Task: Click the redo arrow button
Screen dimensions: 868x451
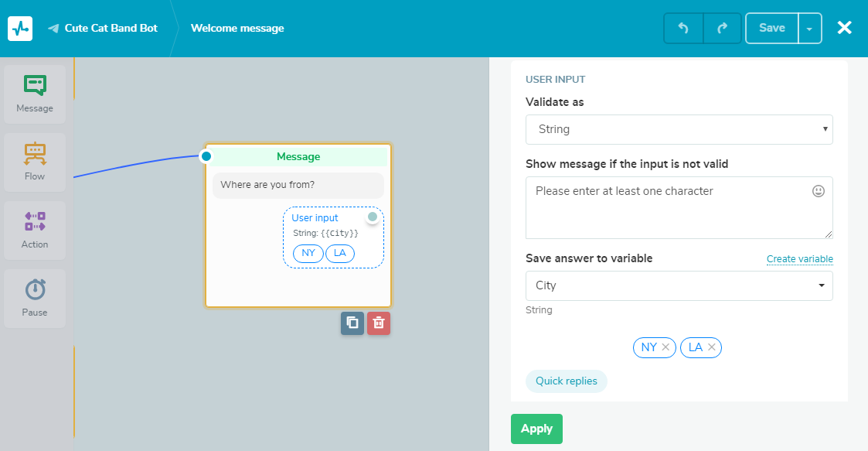Action: tap(722, 29)
